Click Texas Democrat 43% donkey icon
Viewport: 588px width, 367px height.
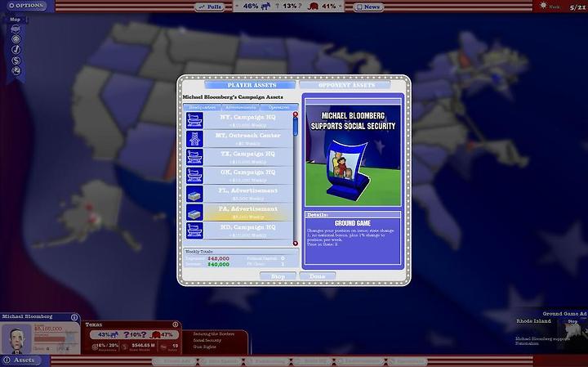click(x=114, y=334)
